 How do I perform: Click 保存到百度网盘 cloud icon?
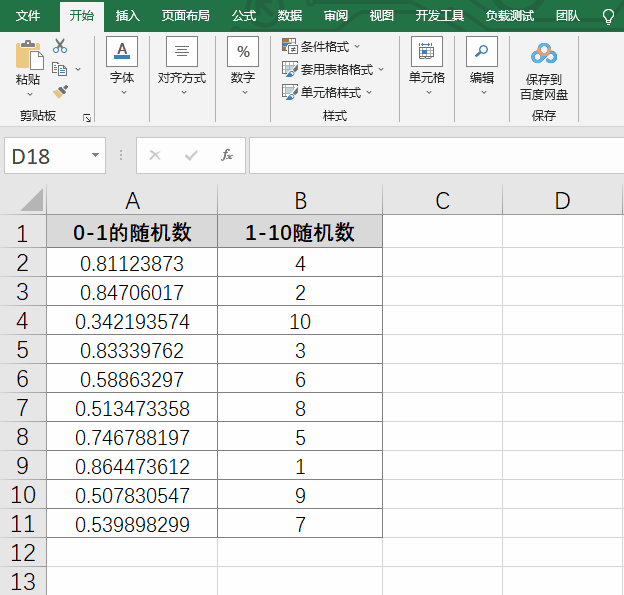tap(544, 54)
